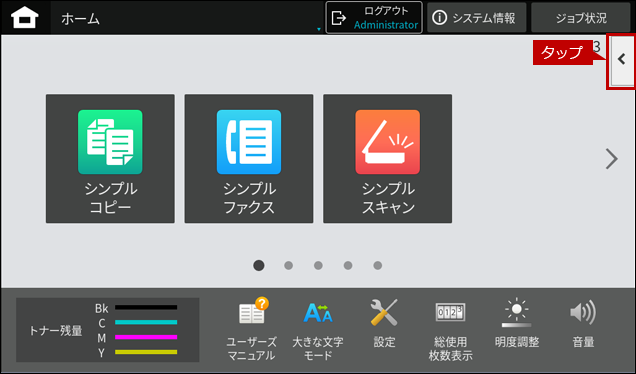Click ログアウト (Logout) Administrator button
The width and height of the screenshot is (636, 374).
coord(374,17)
